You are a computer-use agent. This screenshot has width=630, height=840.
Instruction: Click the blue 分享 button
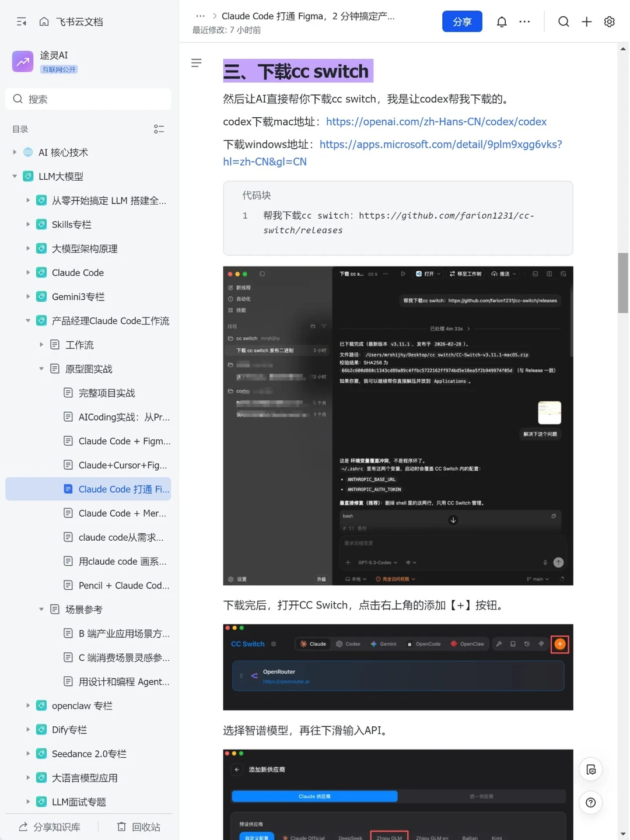point(462,22)
